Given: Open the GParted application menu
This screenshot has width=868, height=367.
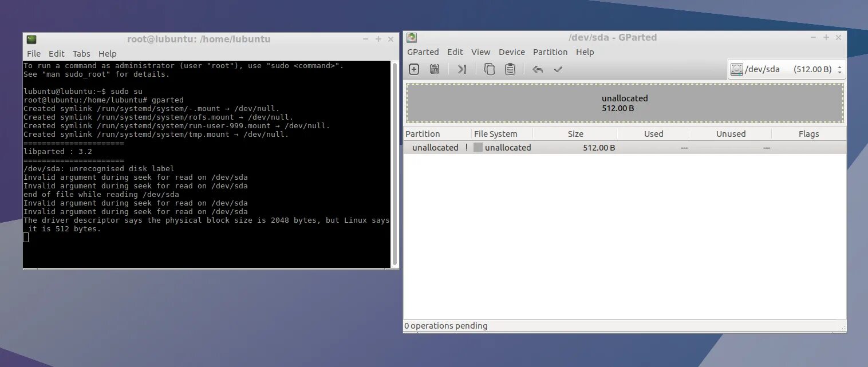Looking at the screenshot, I should coord(423,52).
